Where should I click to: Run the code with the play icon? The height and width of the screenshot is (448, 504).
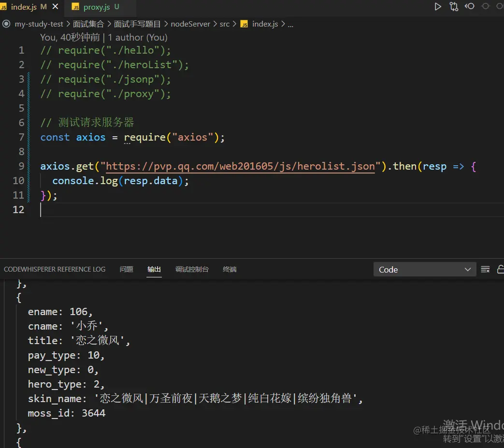[x=437, y=7]
